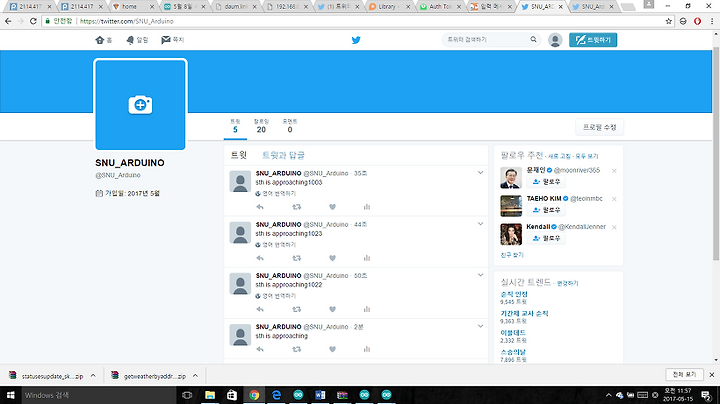Follow Kendall @KendallJenner account
This screenshot has width=720, height=404.
[546, 238]
